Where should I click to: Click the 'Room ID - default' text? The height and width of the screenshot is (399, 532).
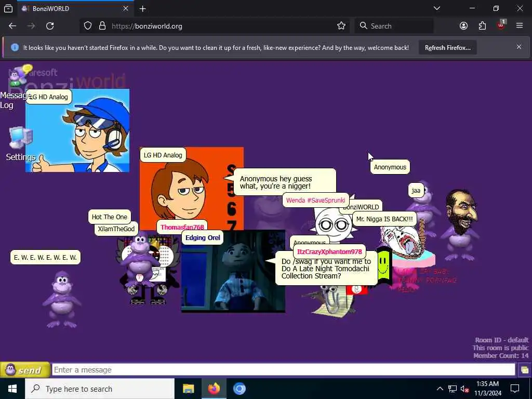point(501,340)
